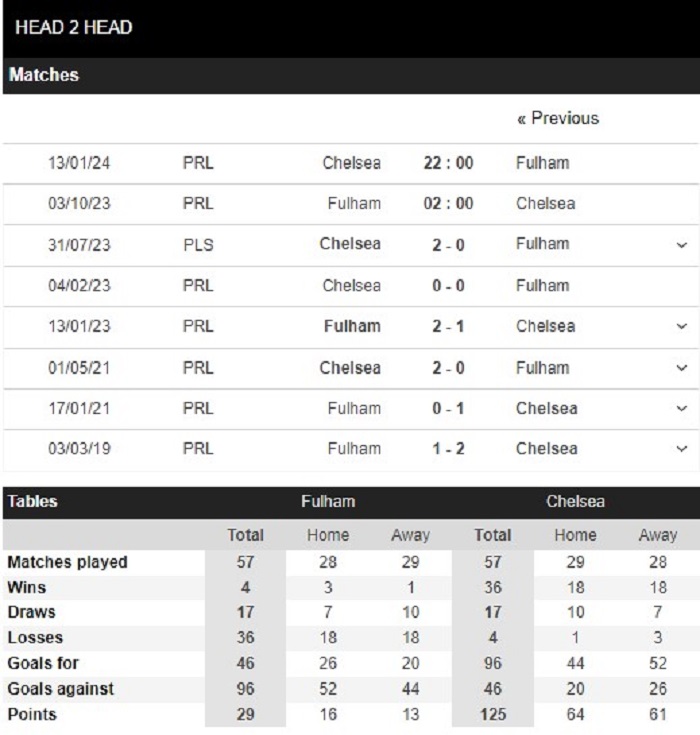
Task: Expand the 31/07/23 Chelsea vs Fulham match chevron
Action: (x=681, y=245)
